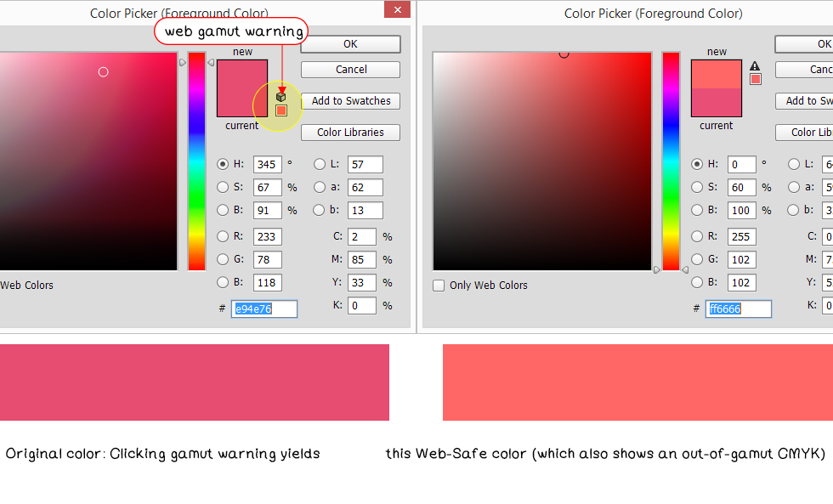The width and height of the screenshot is (833, 504).
Task: Click inside the right dialog's color field
Action: (542, 161)
